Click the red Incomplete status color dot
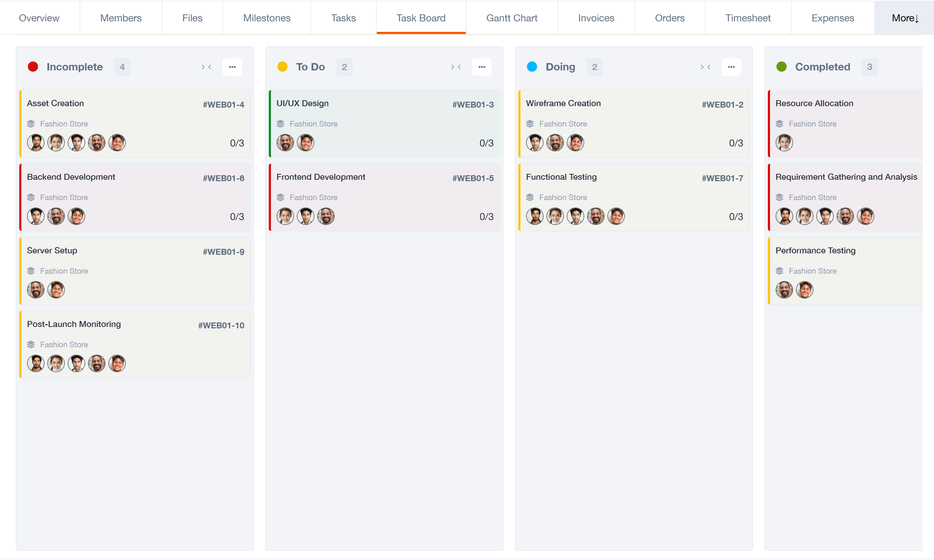 [x=33, y=67]
